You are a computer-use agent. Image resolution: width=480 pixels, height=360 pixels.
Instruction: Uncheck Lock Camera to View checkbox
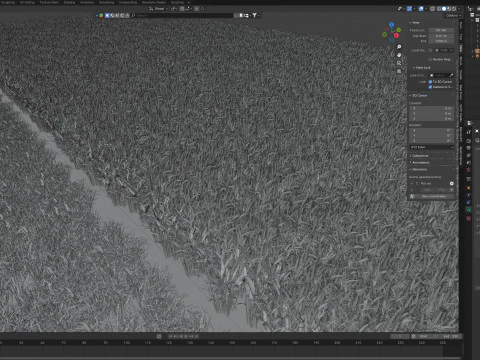[x=430, y=87]
